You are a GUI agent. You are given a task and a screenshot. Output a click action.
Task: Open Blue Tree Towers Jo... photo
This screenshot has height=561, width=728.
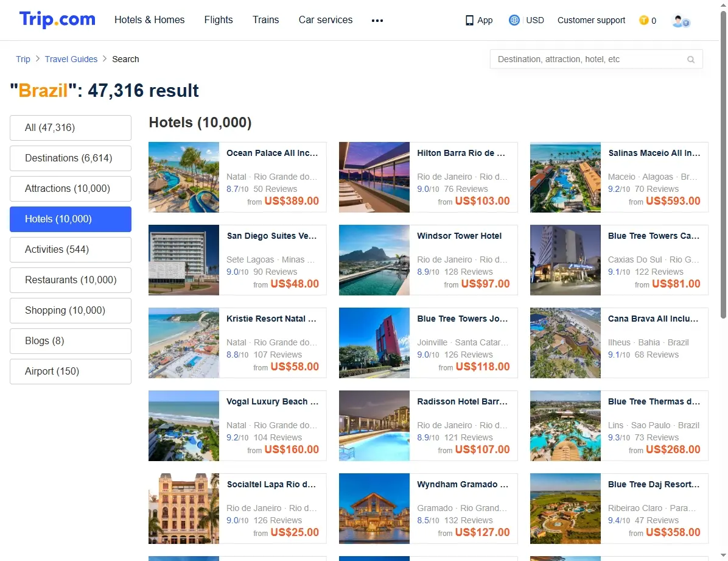pyautogui.click(x=374, y=342)
